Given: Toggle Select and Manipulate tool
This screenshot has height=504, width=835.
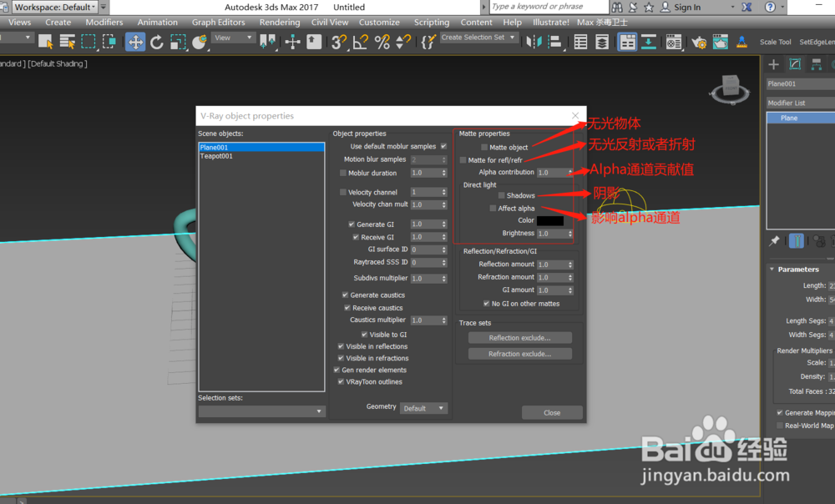Looking at the screenshot, I should point(292,42).
